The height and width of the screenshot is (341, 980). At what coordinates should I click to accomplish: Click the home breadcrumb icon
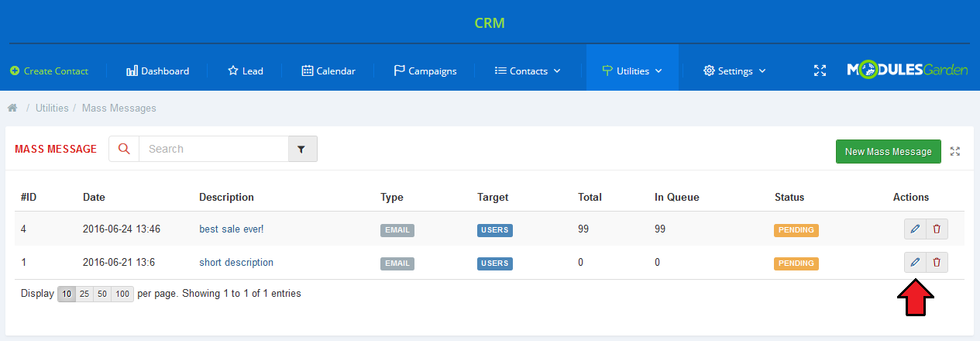coord(12,108)
